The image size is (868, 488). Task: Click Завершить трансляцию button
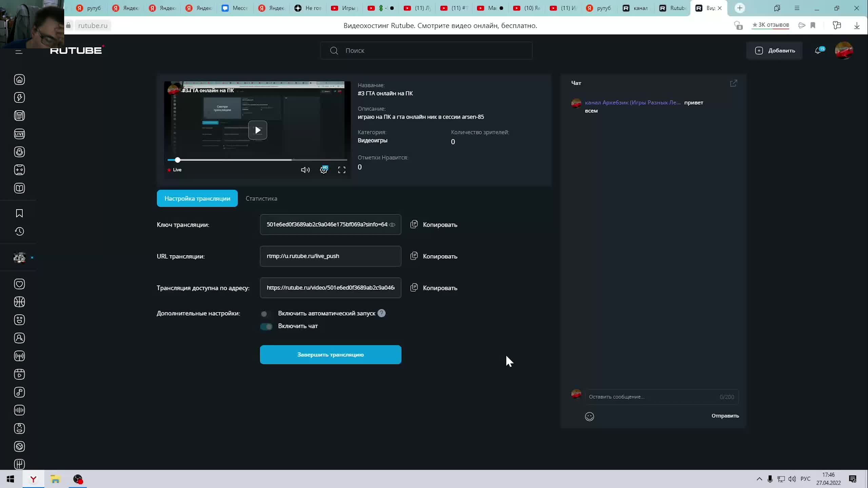click(x=330, y=355)
